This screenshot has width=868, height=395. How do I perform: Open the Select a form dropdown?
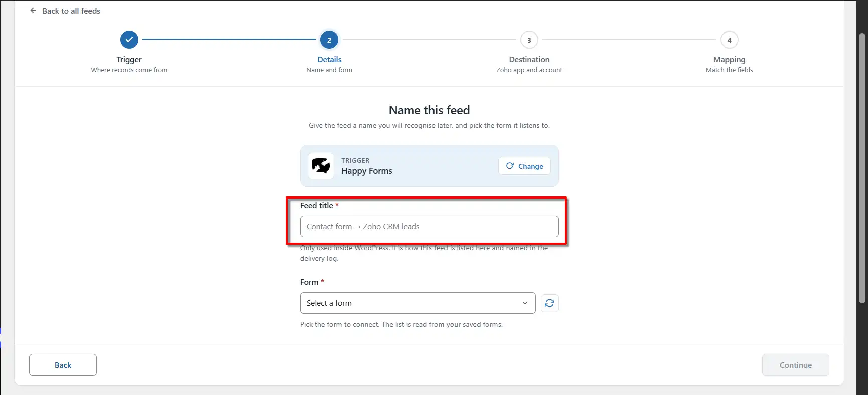418,303
